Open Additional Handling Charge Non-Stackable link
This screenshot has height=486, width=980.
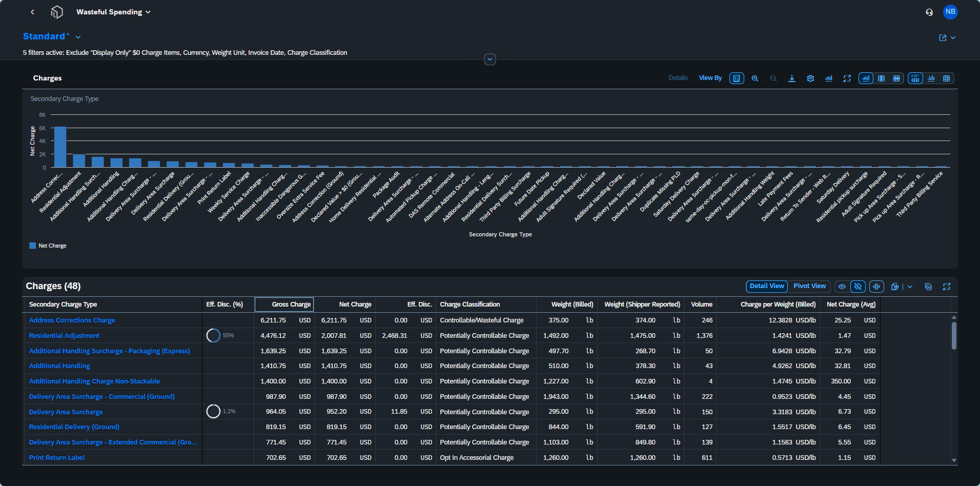pos(94,381)
